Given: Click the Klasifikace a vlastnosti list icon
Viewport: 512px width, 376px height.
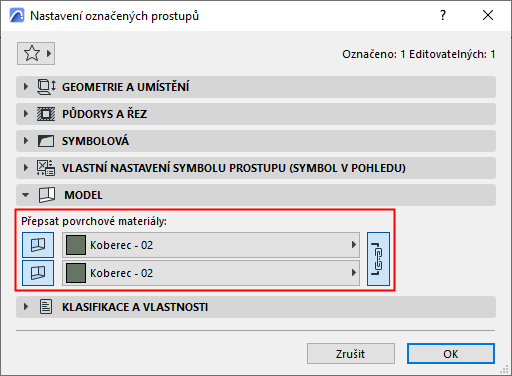Looking at the screenshot, I should point(46,307).
